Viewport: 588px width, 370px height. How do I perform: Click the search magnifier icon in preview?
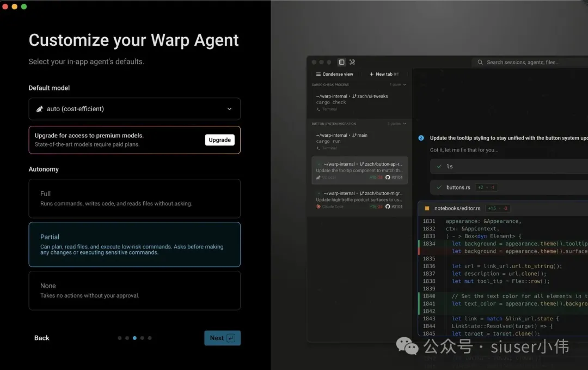point(480,62)
